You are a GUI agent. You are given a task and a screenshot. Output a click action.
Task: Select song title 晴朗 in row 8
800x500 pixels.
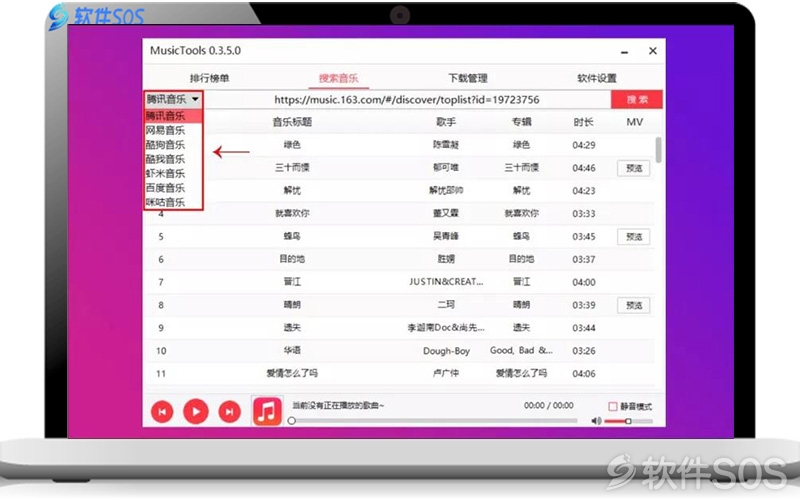click(292, 305)
